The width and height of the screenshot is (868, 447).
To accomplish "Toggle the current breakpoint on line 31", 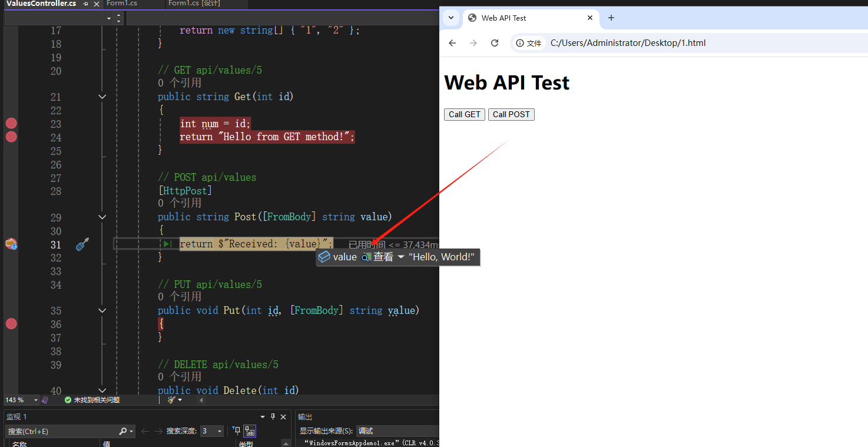I will tap(11, 243).
